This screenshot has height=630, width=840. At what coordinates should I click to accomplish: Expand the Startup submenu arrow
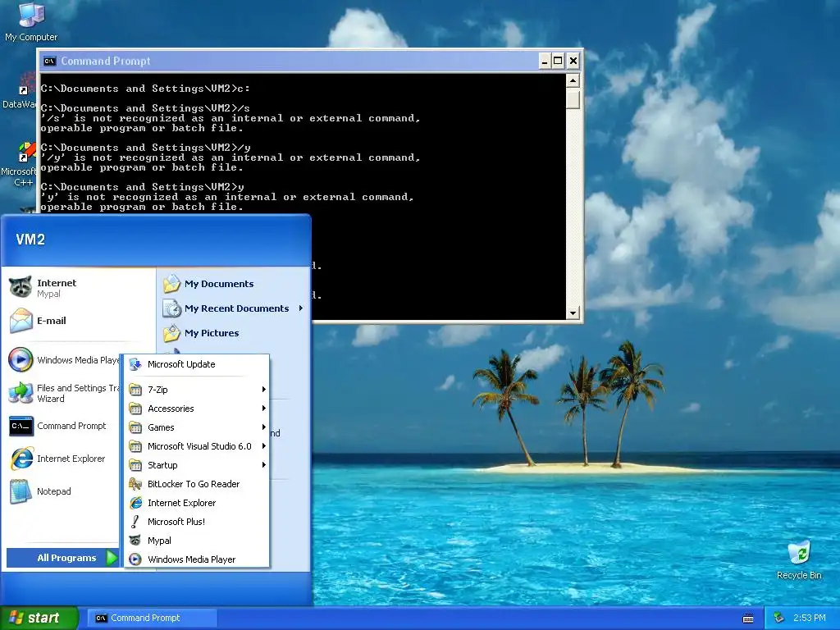click(x=263, y=465)
